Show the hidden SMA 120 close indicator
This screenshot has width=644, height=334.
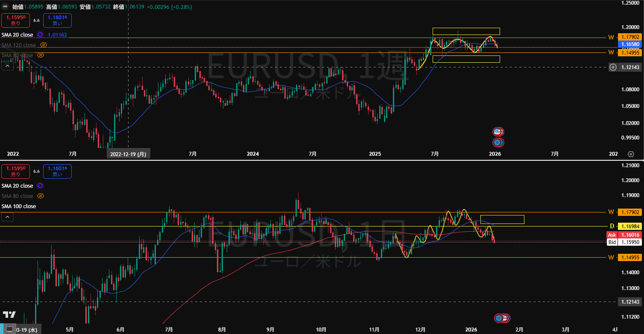(x=43, y=45)
